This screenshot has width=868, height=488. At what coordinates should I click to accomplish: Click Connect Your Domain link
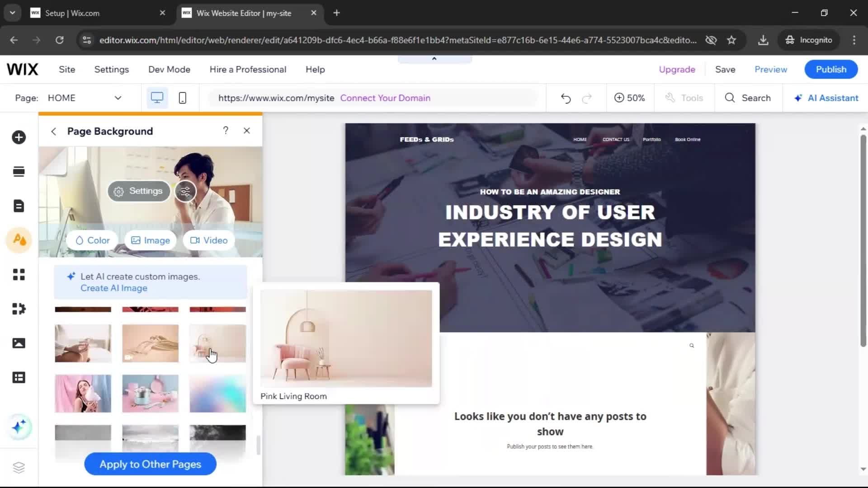(x=385, y=98)
